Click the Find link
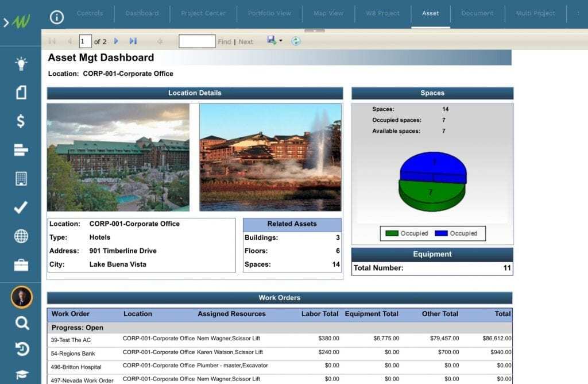 (225, 41)
